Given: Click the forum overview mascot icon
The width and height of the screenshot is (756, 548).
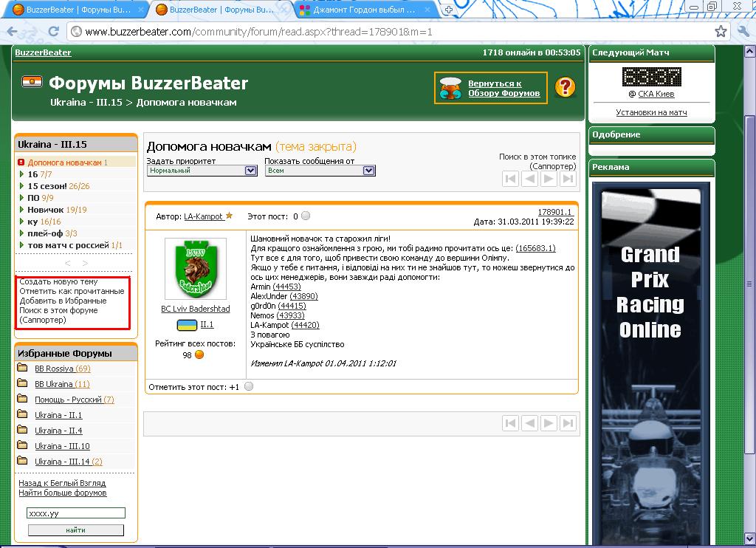Looking at the screenshot, I should [x=451, y=89].
